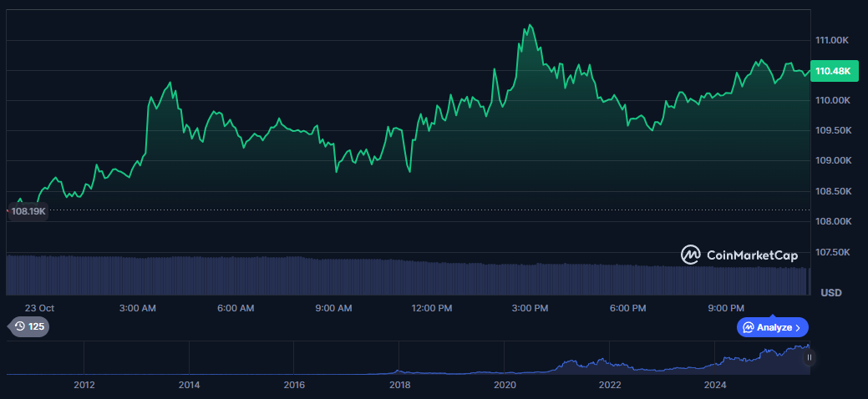The width and height of the screenshot is (868, 399).
Task: Click the 111.00K price axis label
Action: (832, 40)
